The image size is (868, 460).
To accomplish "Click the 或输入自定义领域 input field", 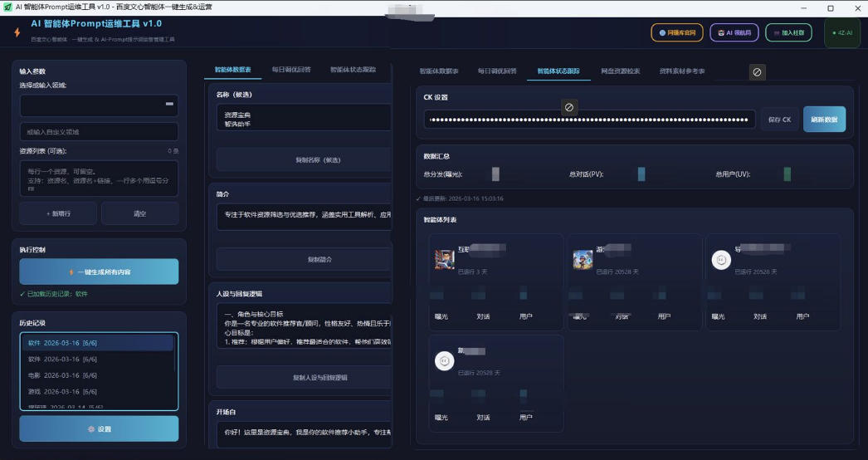I will (x=99, y=132).
